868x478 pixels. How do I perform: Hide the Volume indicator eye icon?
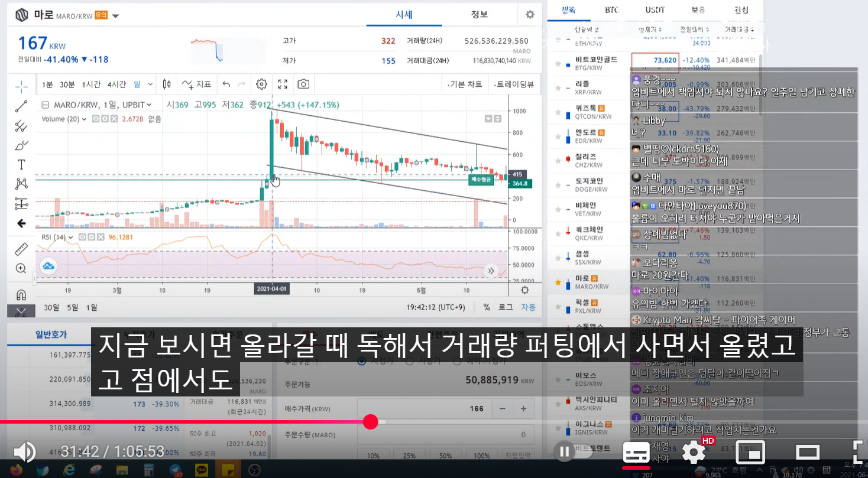pyautogui.click(x=95, y=119)
